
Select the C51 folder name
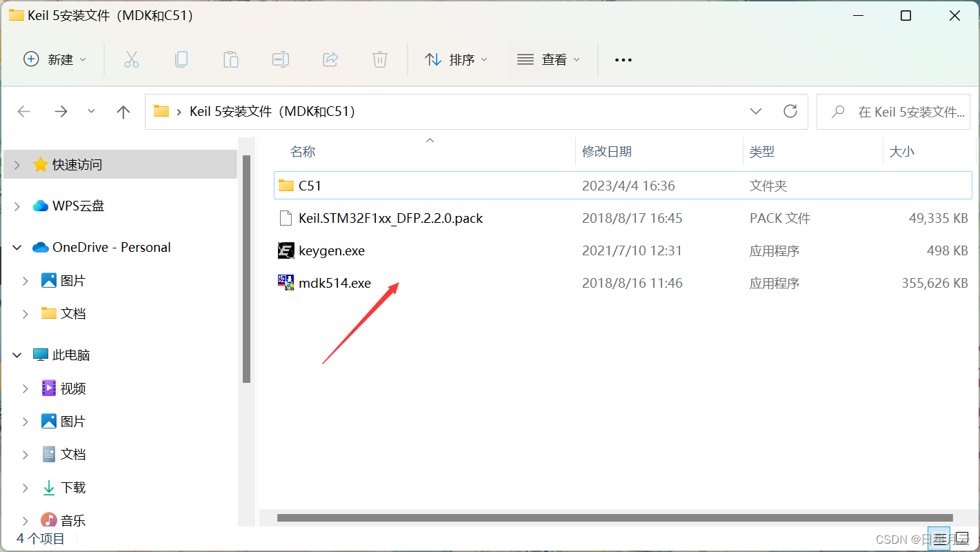310,186
